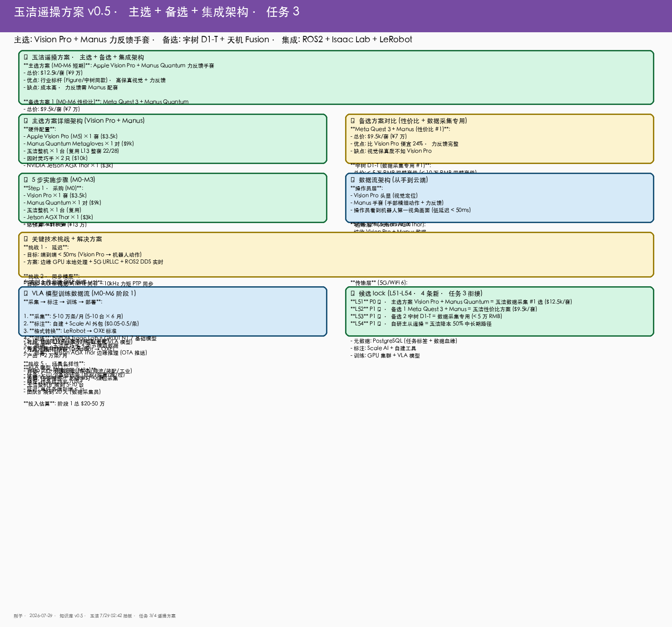Click the line 'Vision Pro × 1 套 ($3.5k)' under Step 1

click(x=55, y=195)
